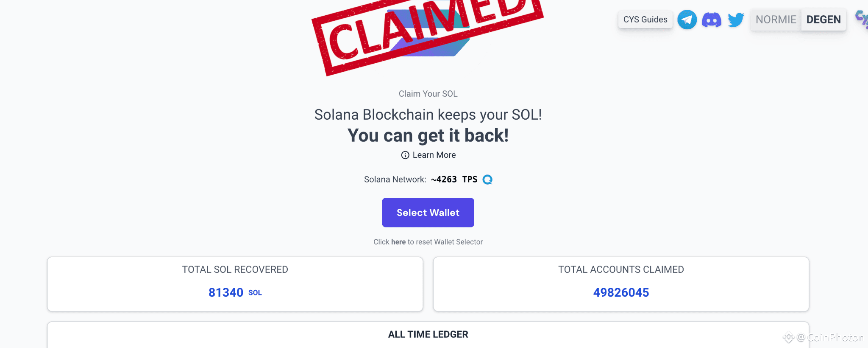Click the TPS refresh icon next to Solana Network
This screenshot has height=348, width=868.
(488, 179)
